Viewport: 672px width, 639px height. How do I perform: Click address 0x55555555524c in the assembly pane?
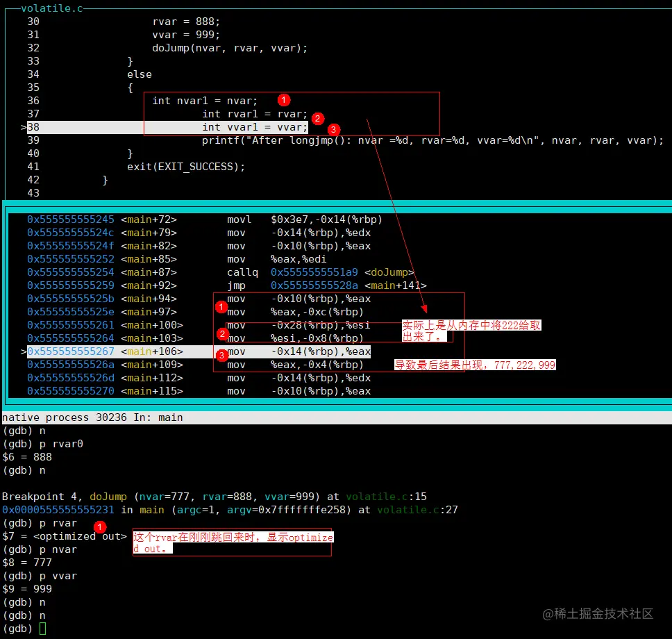(x=71, y=233)
